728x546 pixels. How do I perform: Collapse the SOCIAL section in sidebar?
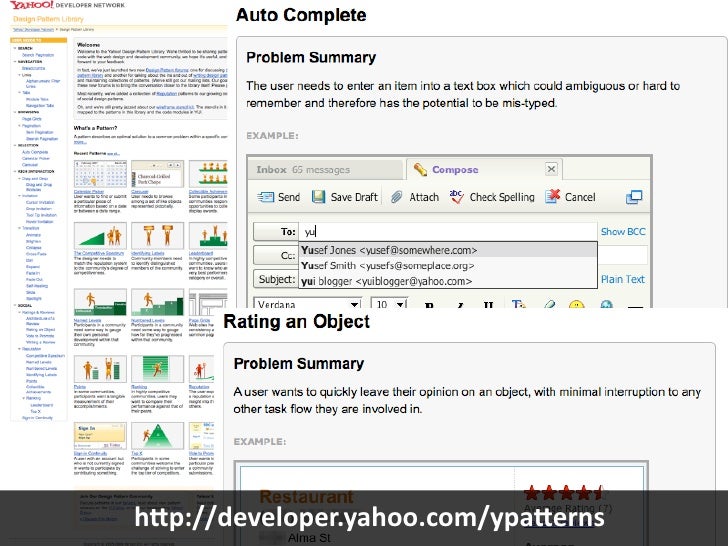(x=15, y=306)
